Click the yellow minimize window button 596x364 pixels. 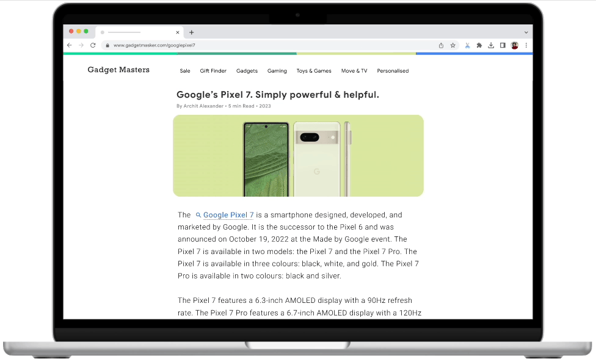tap(79, 31)
